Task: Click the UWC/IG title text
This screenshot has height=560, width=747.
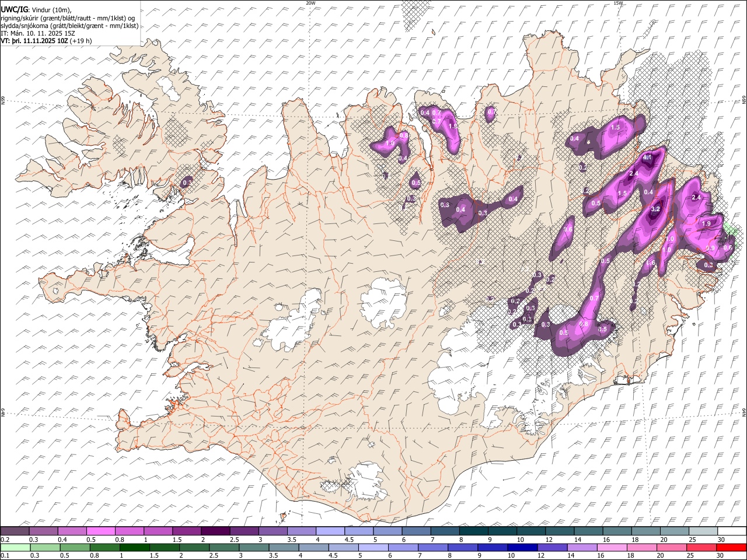Action: (13, 9)
